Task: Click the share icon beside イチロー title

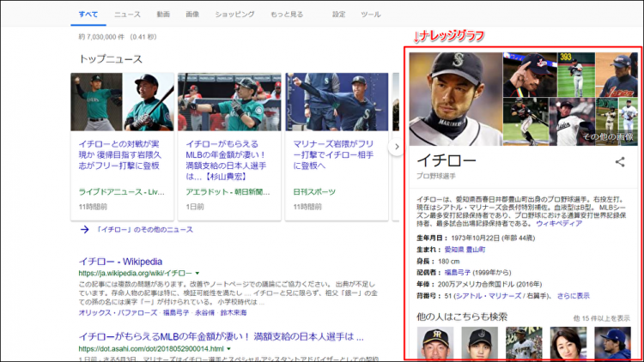Action: pos(620,162)
